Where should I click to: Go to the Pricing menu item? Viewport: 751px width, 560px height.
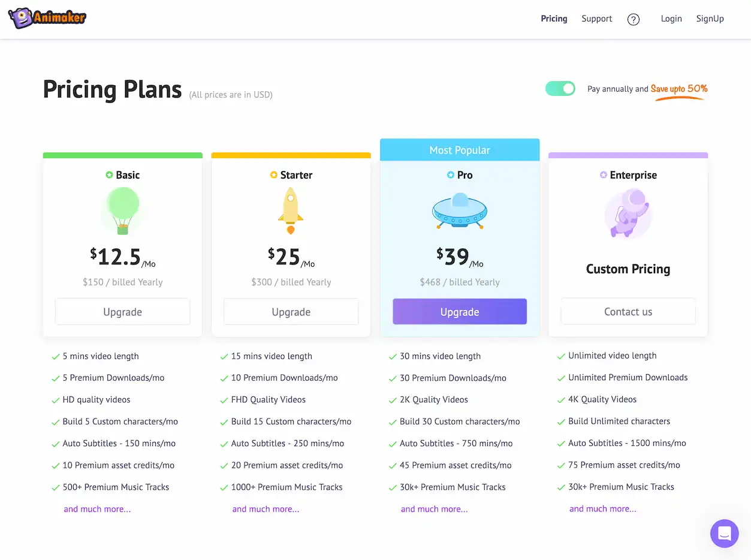tap(554, 19)
